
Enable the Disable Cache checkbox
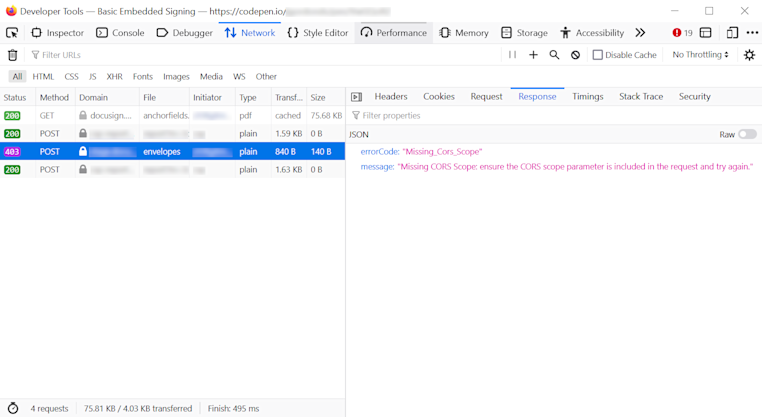[598, 55]
